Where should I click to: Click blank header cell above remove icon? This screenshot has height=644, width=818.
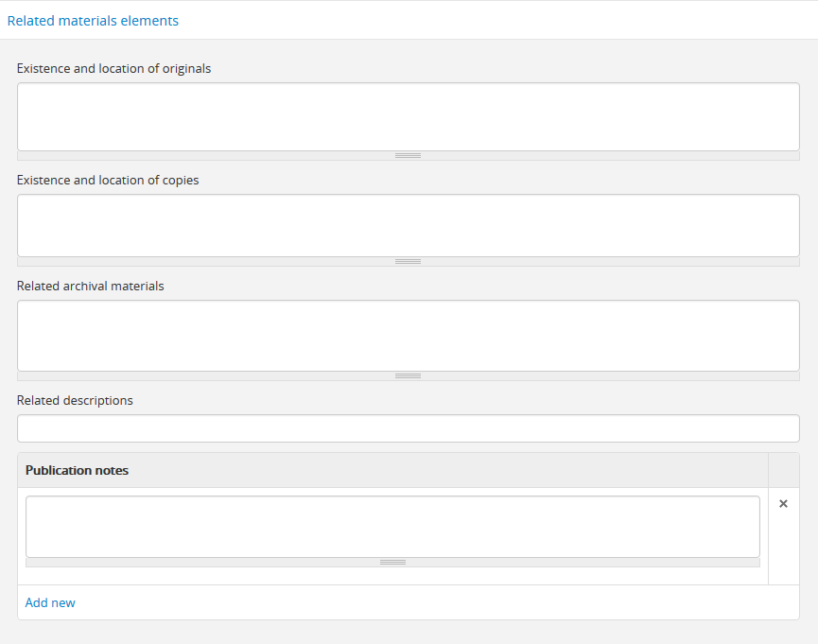[783, 470]
